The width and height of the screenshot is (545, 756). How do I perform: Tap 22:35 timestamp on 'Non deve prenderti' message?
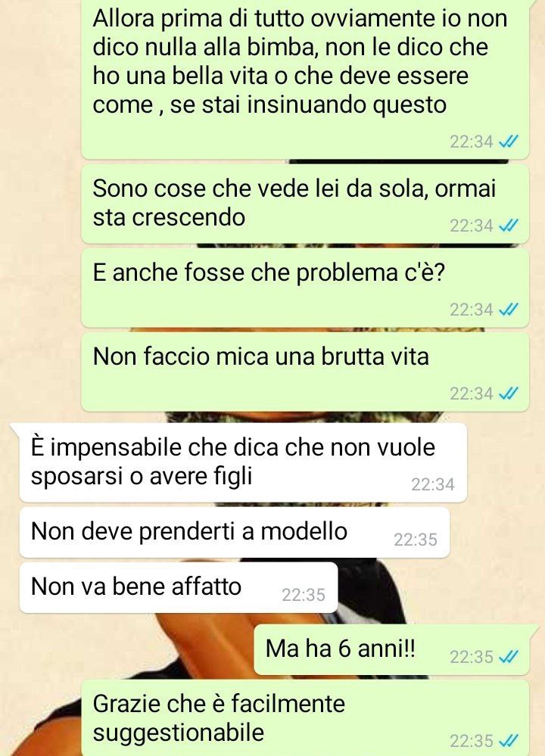pos(416,540)
